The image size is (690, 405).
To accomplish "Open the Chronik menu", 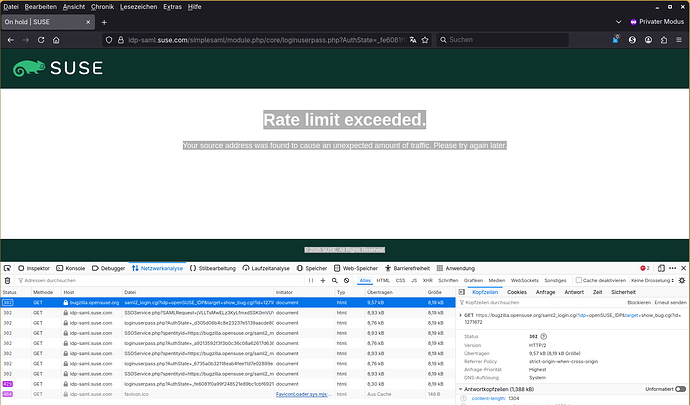I will (102, 7).
